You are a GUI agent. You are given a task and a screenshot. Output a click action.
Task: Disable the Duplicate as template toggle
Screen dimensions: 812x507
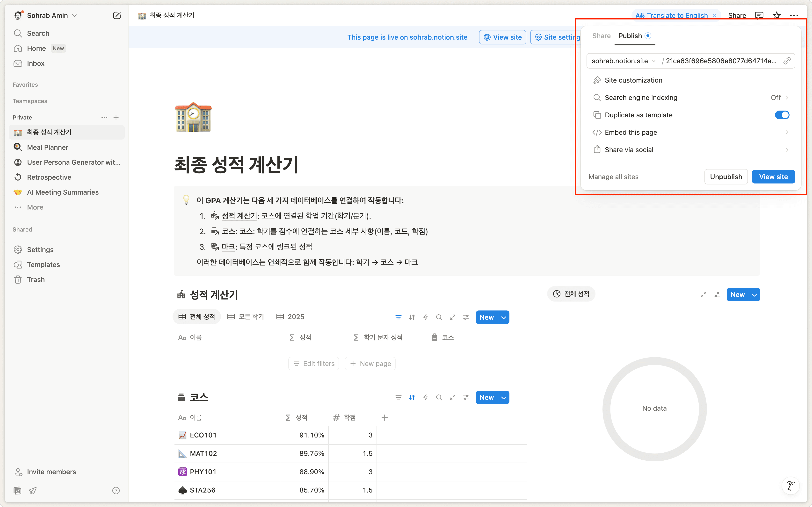click(782, 115)
